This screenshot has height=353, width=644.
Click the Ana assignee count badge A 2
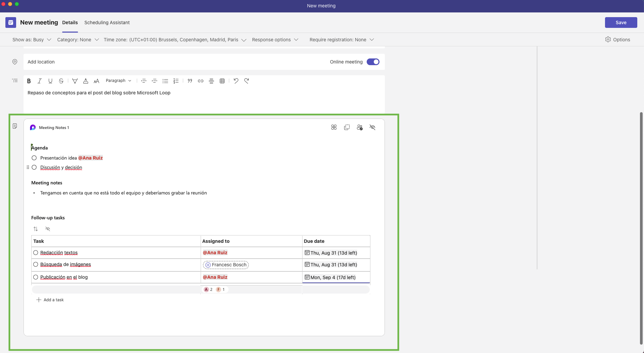point(208,290)
